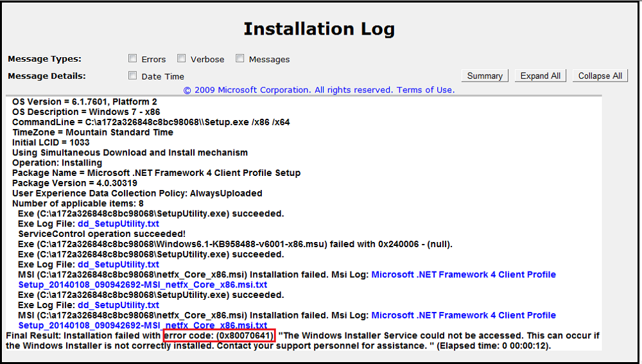The width and height of the screenshot is (642, 364).
Task: Enable the Errors message type checkbox
Action: [132, 58]
